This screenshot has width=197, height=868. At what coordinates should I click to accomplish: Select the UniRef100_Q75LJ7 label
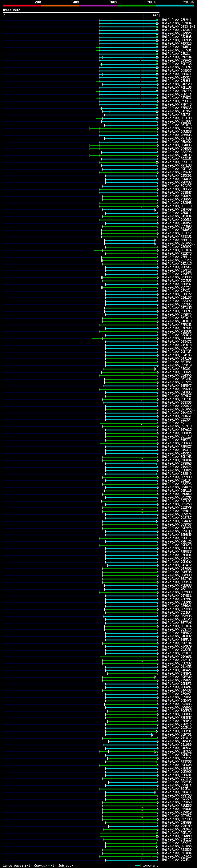(176, 257)
